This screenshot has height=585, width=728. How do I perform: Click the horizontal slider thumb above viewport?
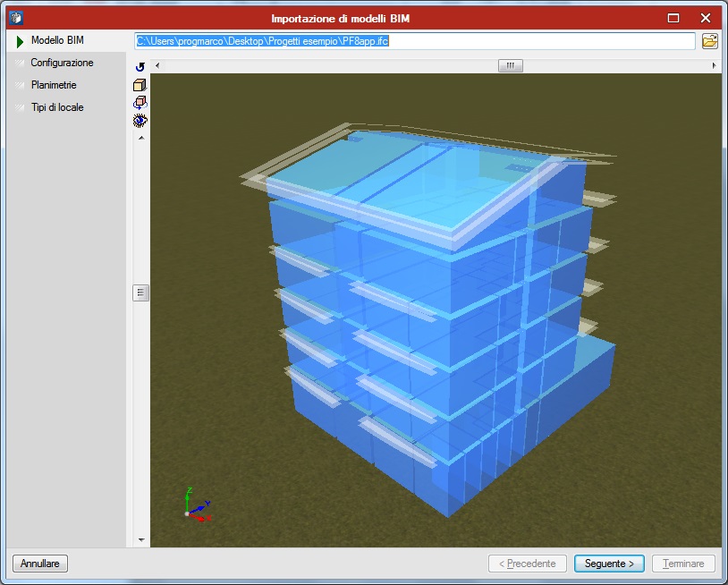511,65
